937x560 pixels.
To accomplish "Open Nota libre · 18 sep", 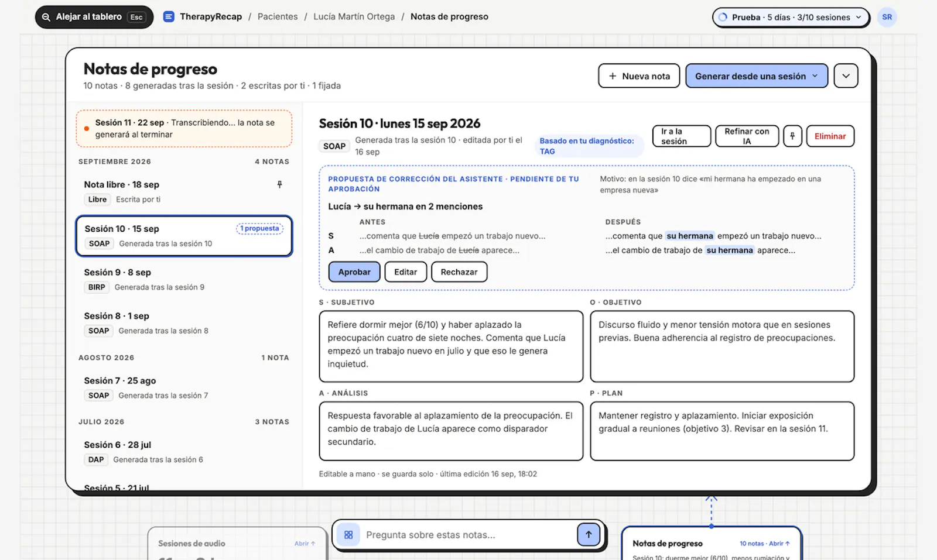I will pyautogui.click(x=184, y=191).
